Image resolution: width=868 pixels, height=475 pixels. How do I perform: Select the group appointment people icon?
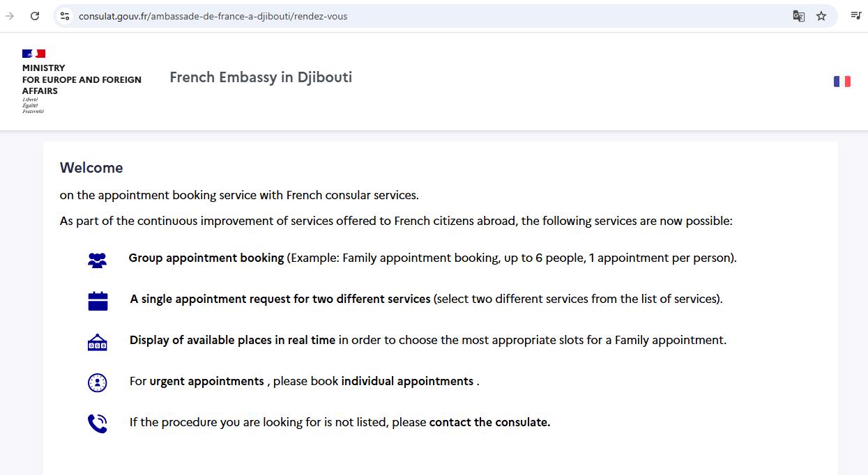97,258
